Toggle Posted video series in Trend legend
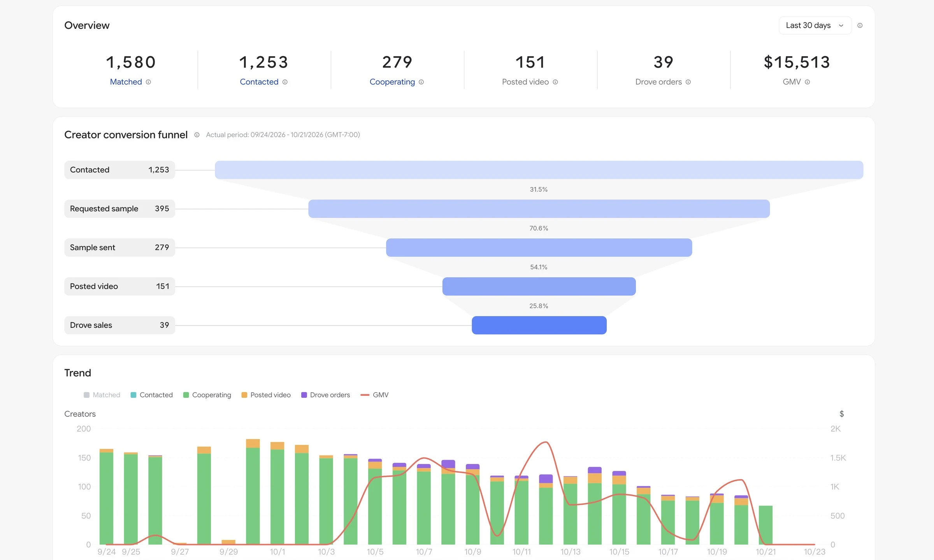 [266, 395]
